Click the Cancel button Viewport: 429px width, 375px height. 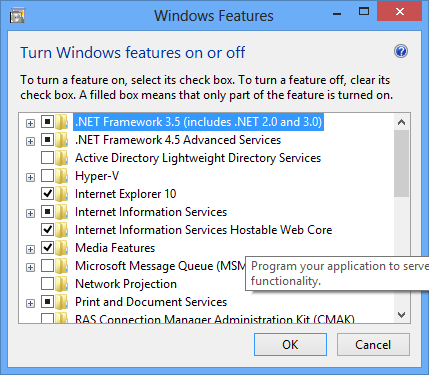tap(373, 344)
